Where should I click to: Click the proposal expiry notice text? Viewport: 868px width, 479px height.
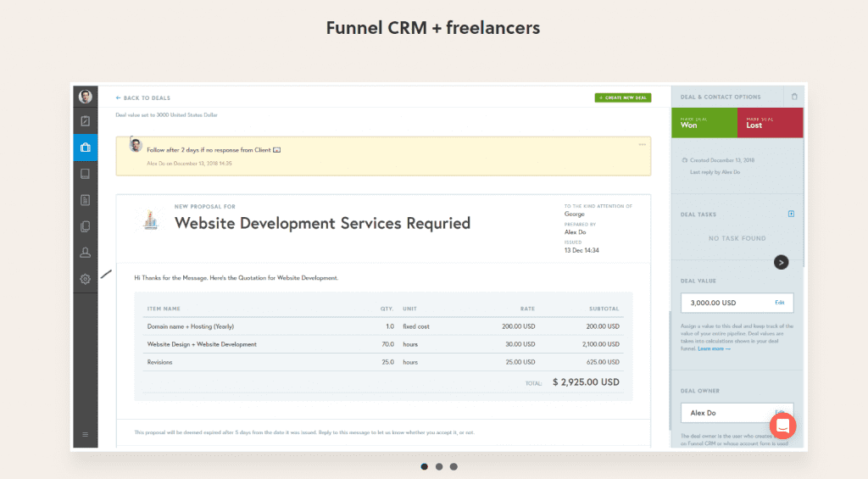pyautogui.click(x=304, y=432)
